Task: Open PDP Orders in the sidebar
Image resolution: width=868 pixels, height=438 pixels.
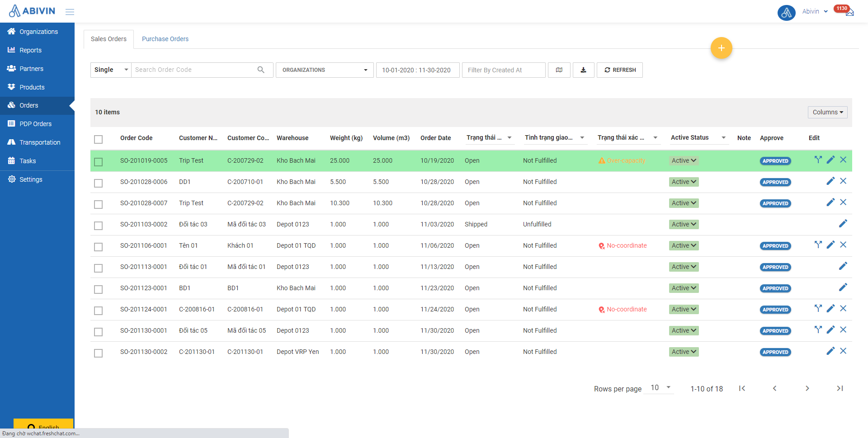Action: coord(37,124)
